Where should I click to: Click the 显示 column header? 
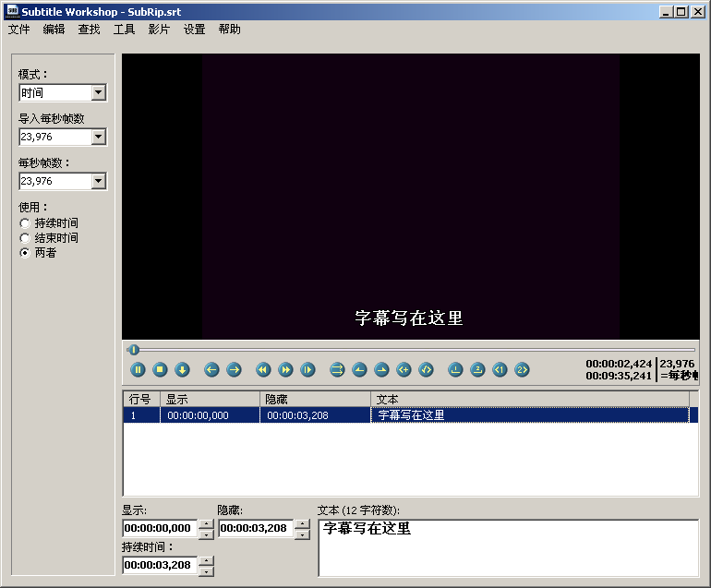[210, 400]
